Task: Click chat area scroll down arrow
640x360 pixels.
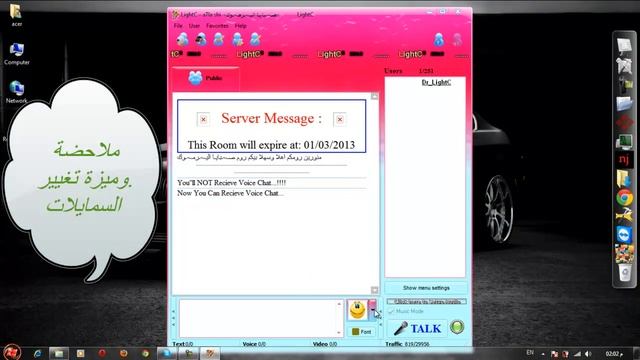Action: [x=374, y=290]
